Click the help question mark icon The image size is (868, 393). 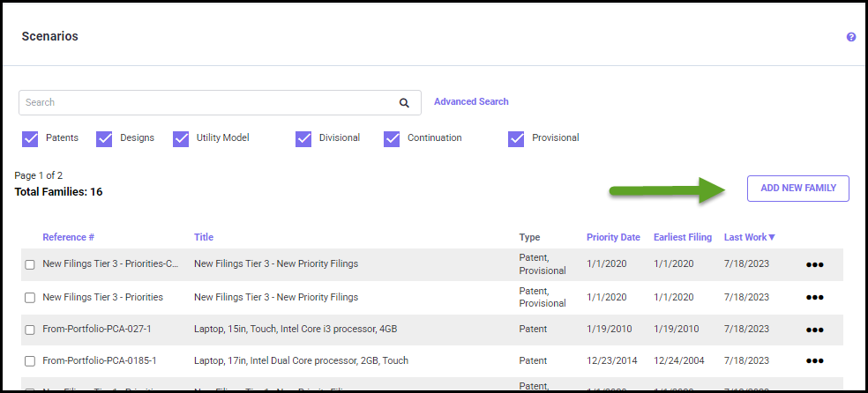[851, 37]
